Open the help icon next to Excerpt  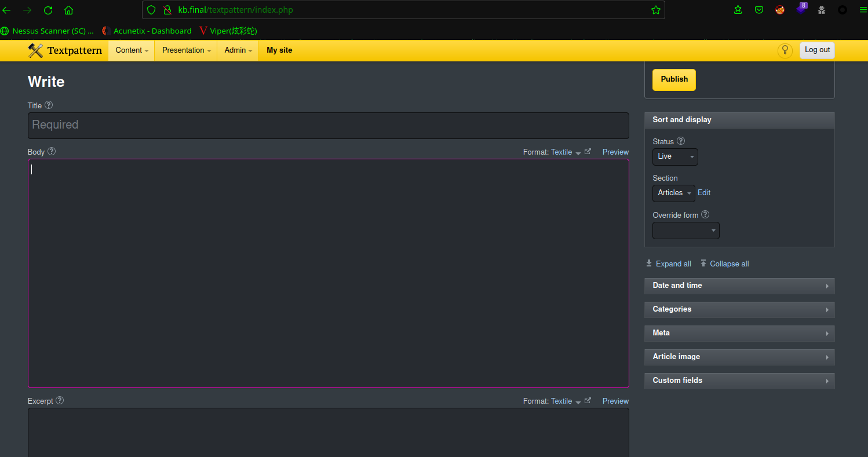pos(60,400)
